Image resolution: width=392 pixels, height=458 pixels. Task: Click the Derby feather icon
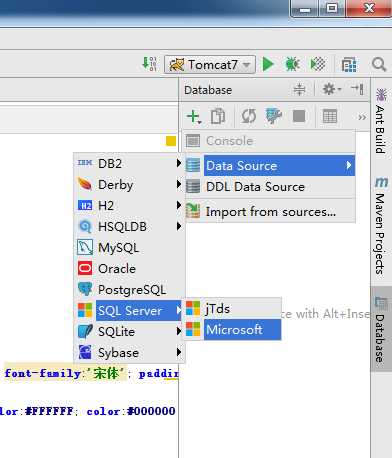coord(85,184)
